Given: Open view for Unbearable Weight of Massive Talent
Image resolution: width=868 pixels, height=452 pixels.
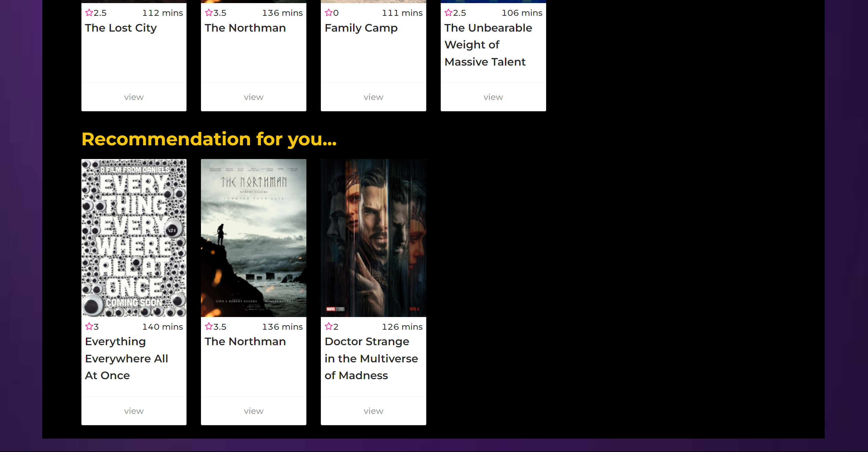Looking at the screenshot, I should click(x=493, y=97).
